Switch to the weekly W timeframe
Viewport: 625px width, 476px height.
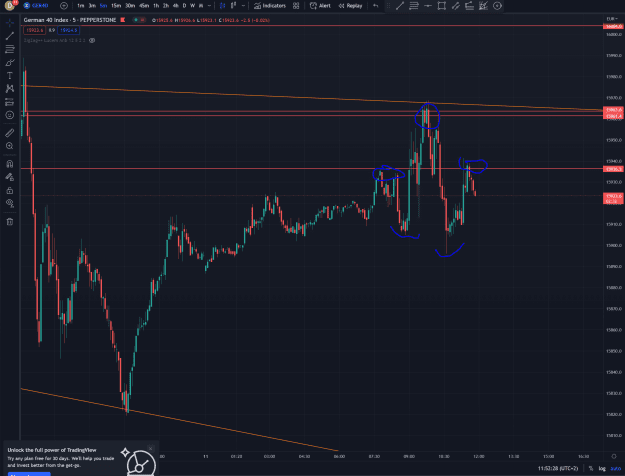click(x=193, y=6)
